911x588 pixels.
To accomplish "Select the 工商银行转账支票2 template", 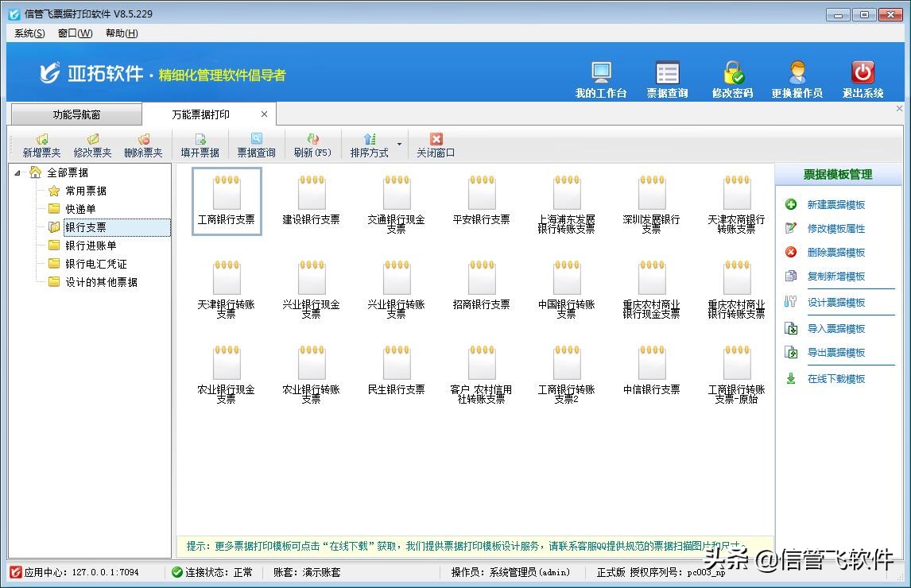I will coord(567,373).
